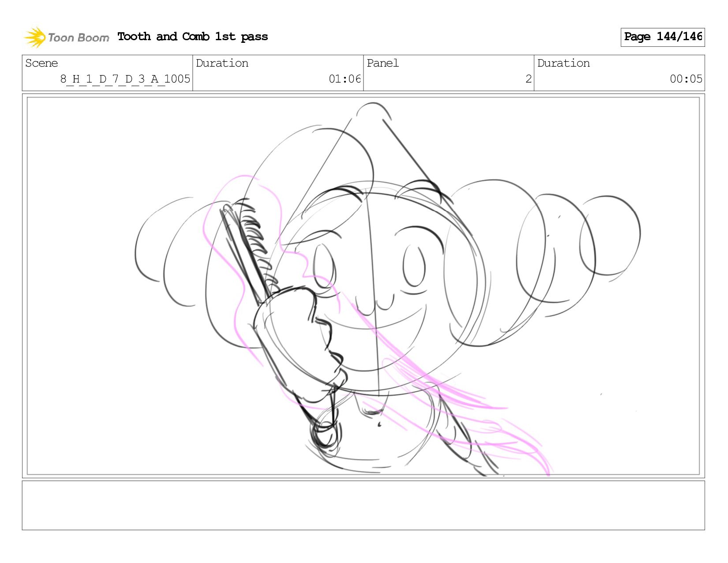Click the scene duration value '01:06'
The image size is (728, 563).
coord(345,79)
